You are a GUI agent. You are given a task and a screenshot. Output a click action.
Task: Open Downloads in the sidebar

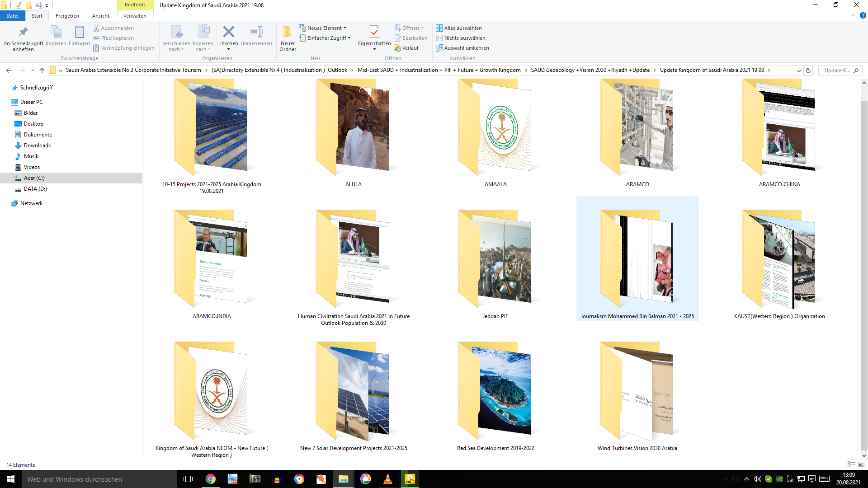point(37,145)
